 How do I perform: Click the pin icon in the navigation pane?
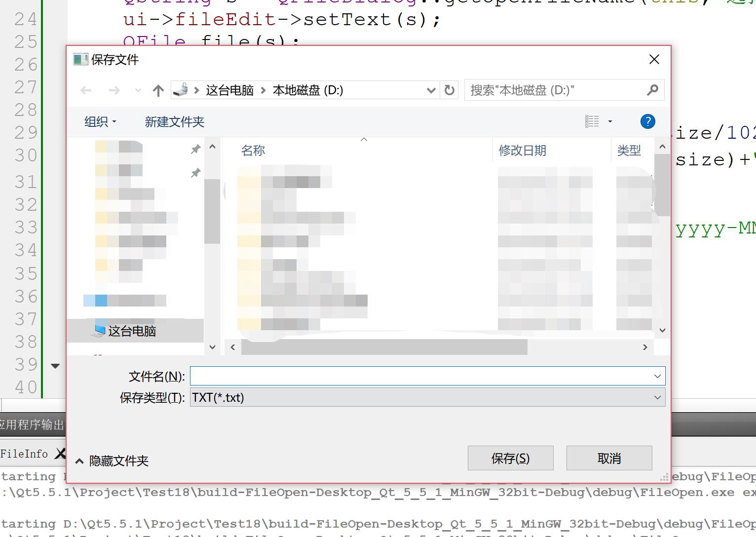point(195,149)
